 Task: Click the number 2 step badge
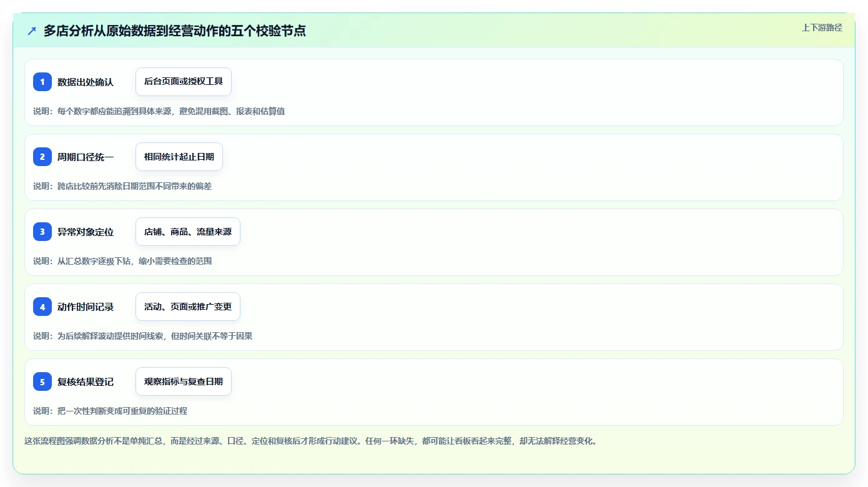point(42,157)
